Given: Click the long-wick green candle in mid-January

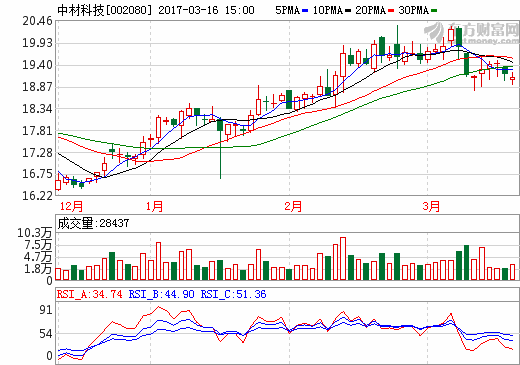Looking at the screenshot, I should [220, 147].
